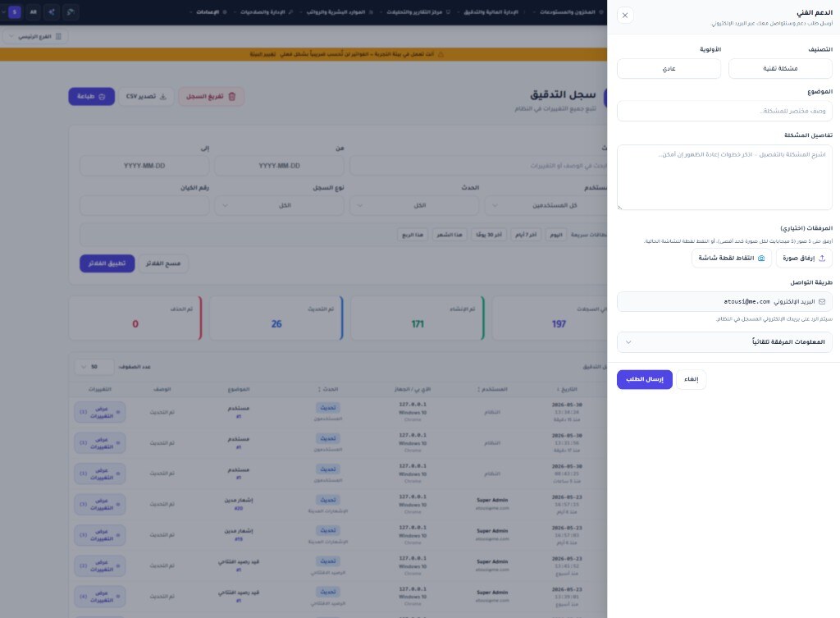Close the الدعم الفني support panel
This screenshot has width=840, height=618.
click(624, 15)
